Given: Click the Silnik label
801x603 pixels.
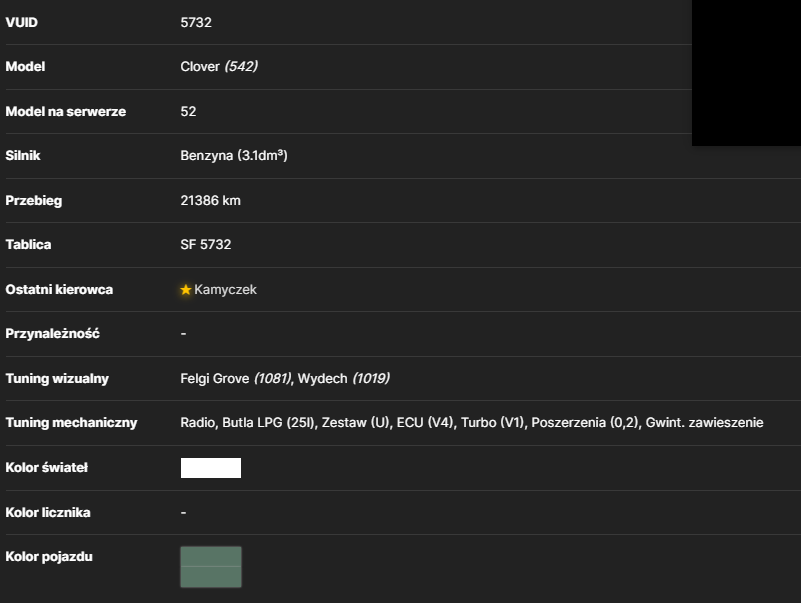Looking at the screenshot, I should point(22,155).
